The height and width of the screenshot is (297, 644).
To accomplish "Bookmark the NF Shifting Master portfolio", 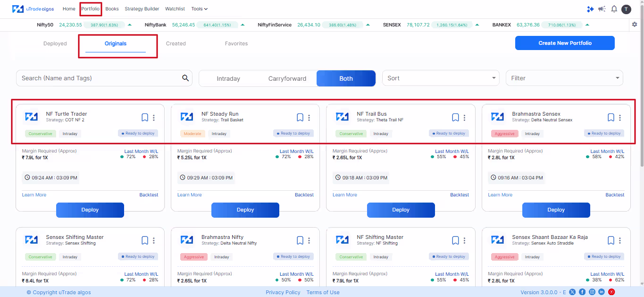I will click(x=455, y=241).
